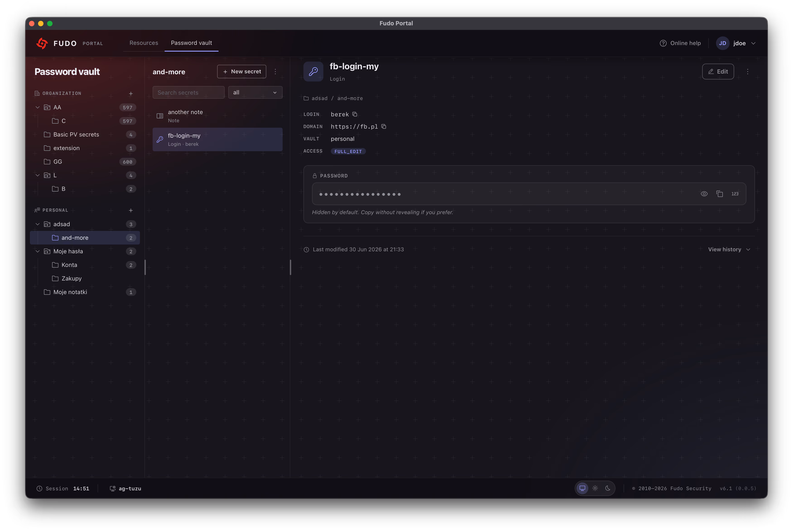Copy the domain https://fb.pl
Viewport: 793px width, 532px height.
click(x=384, y=127)
